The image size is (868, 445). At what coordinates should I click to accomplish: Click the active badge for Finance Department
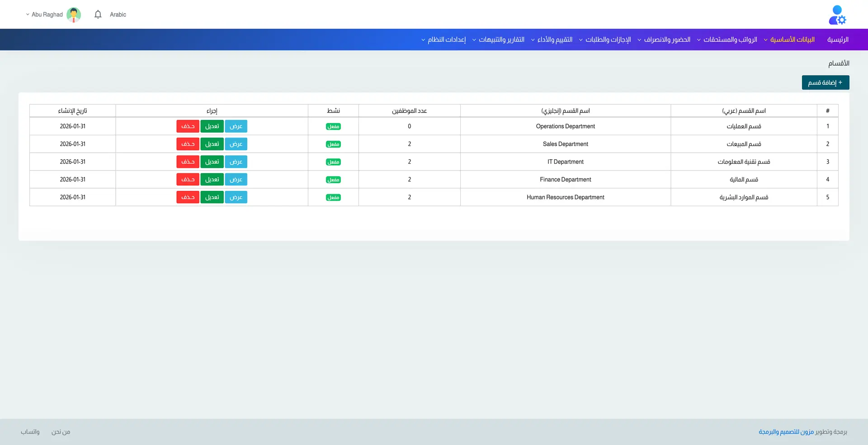tap(333, 180)
